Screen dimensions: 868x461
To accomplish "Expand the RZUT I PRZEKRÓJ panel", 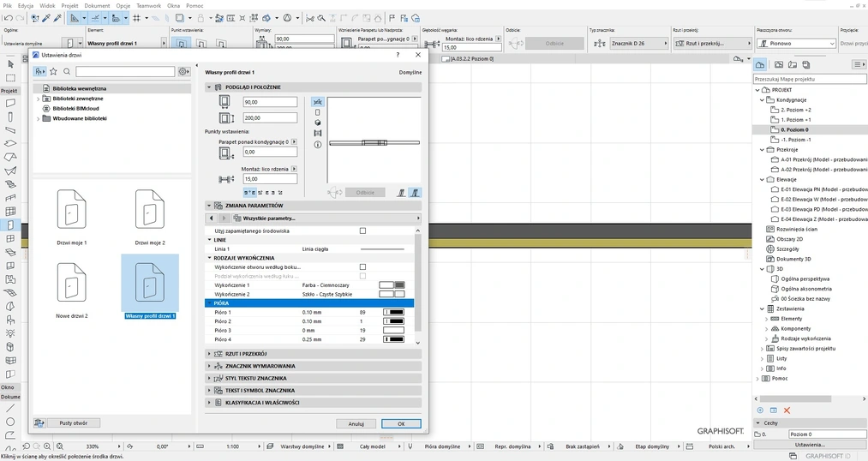I will (x=209, y=354).
